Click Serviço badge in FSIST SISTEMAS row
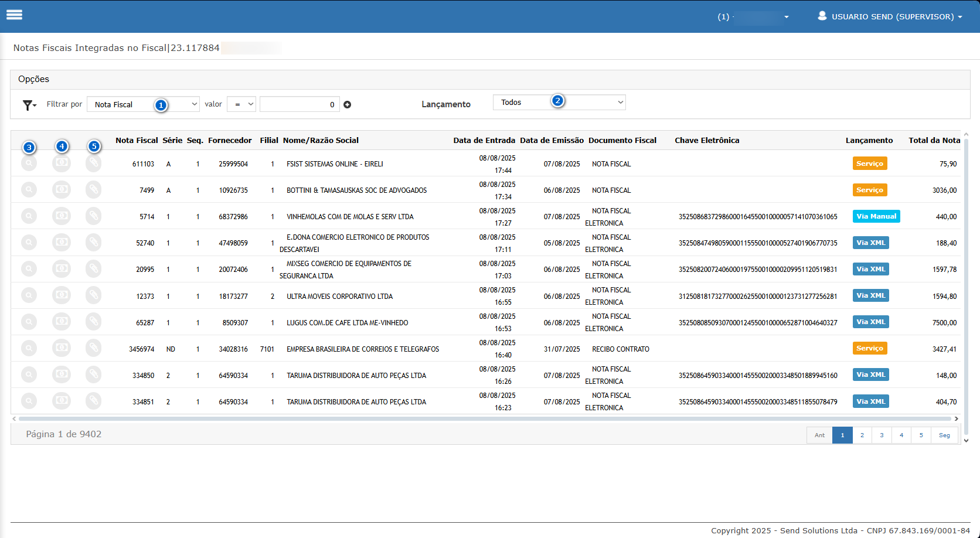The width and height of the screenshot is (980, 538). click(870, 164)
